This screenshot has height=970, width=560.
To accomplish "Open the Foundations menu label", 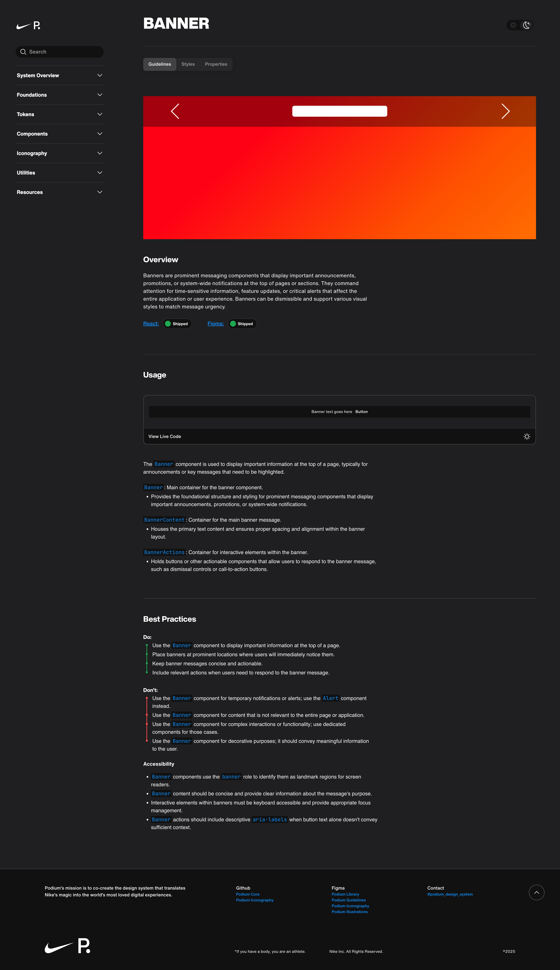I will point(32,95).
